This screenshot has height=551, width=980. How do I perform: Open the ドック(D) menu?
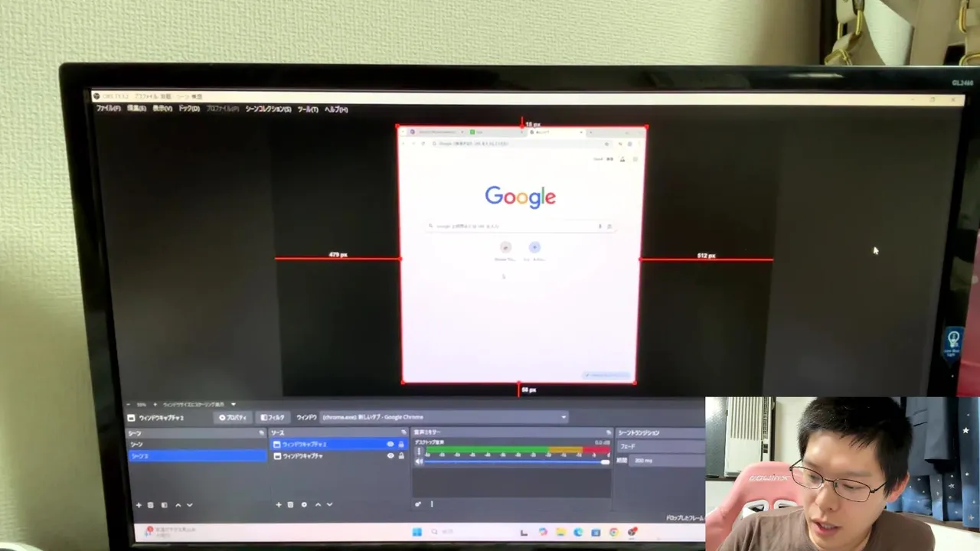coord(189,109)
